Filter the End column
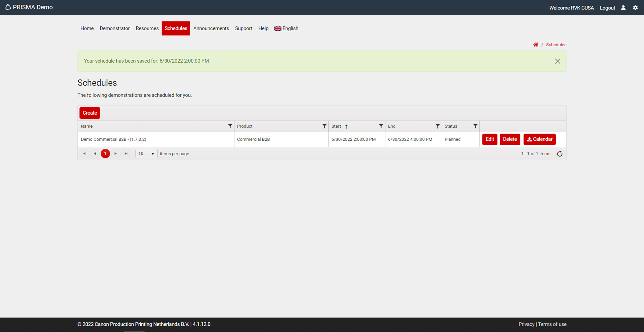644x332 pixels. [438, 126]
